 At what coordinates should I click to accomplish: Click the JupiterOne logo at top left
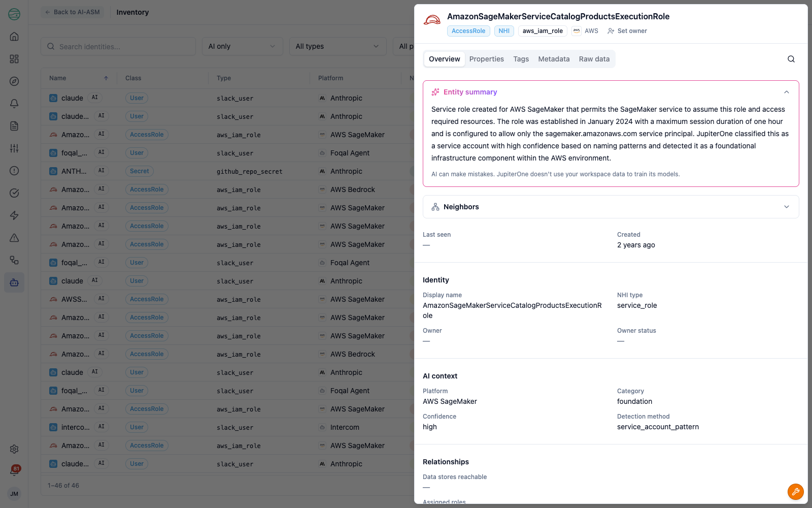(x=14, y=14)
